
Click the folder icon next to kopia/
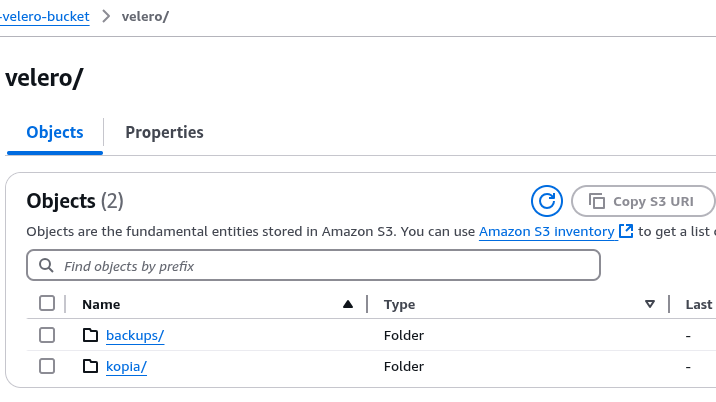pyautogui.click(x=91, y=366)
